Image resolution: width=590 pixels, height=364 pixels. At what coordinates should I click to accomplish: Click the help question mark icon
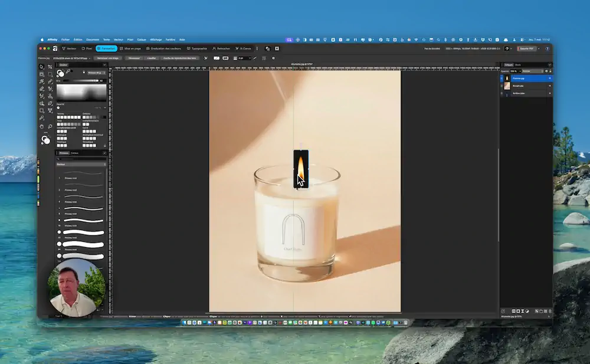(548, 48)
